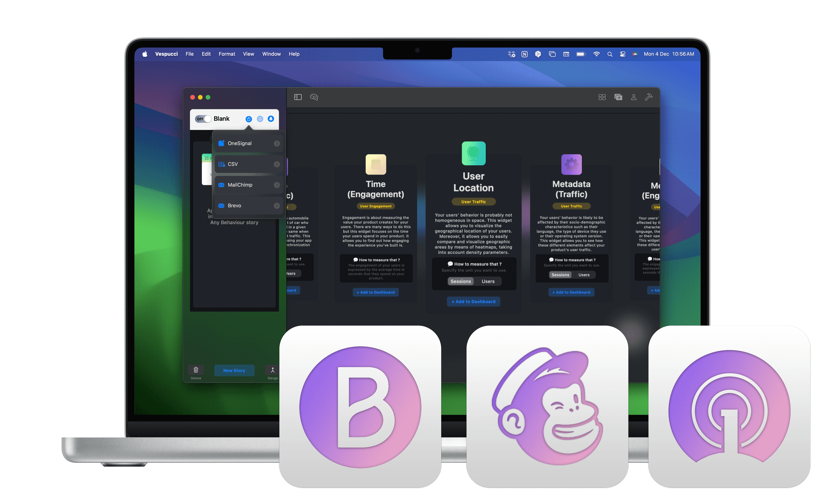Screen dimensions: 835x504
Task: Select Sessions in the Metadata (Traffic) card
Action: (x=560, y=275)
